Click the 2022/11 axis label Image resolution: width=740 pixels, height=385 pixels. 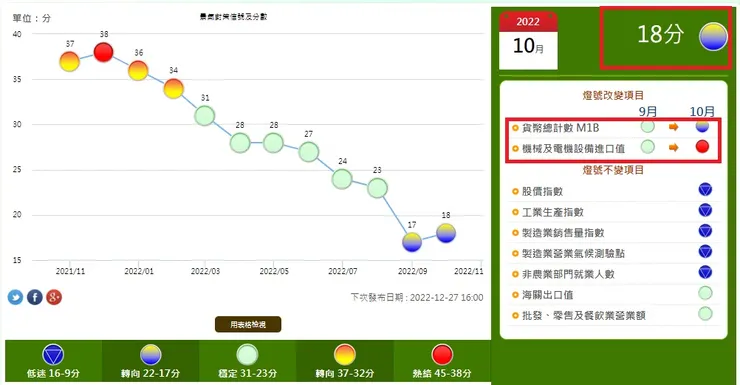[x=469, y=271]
